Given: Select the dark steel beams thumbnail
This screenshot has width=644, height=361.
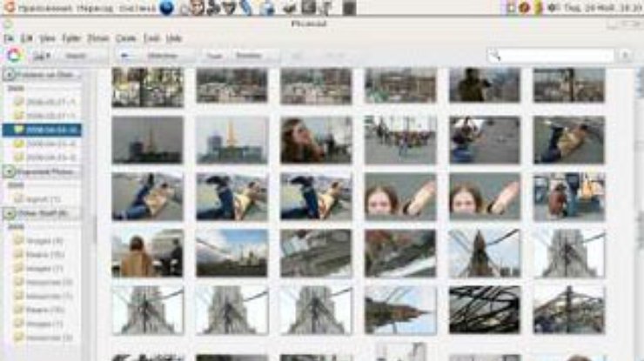Looking at the screenshot, I should tap(485, 310).
